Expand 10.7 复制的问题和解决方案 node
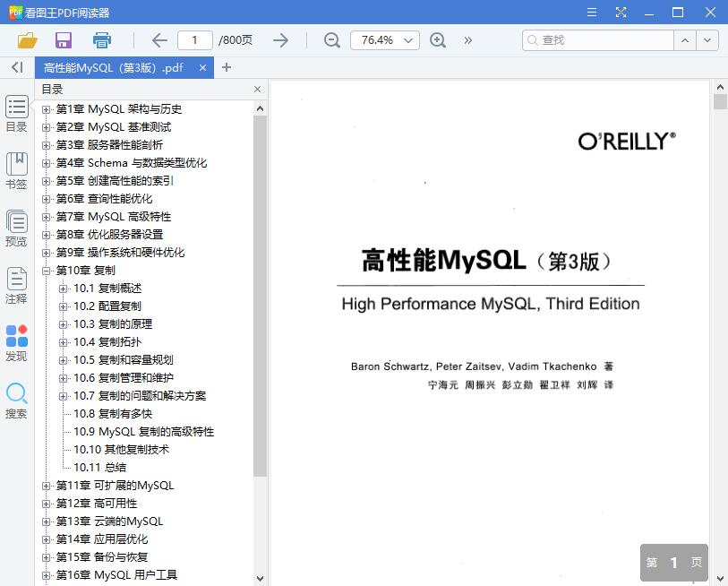Viewport: 728px width, 586px height. 64,396
